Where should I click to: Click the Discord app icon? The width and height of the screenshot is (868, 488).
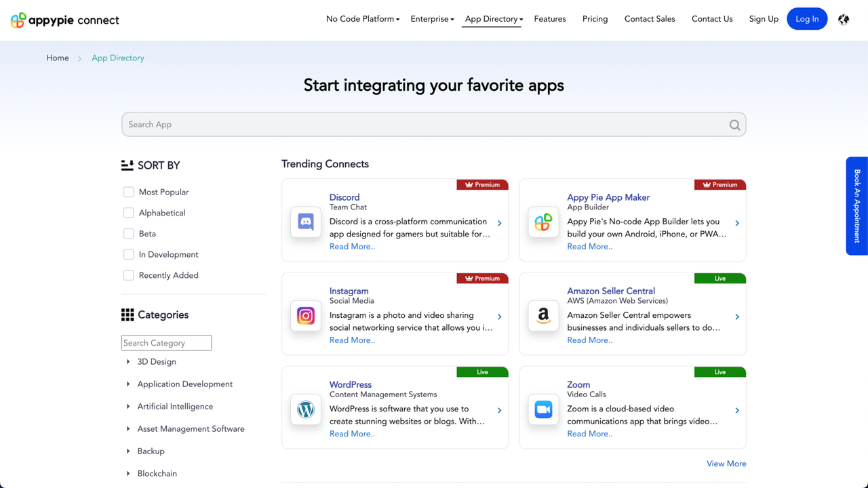306,222
